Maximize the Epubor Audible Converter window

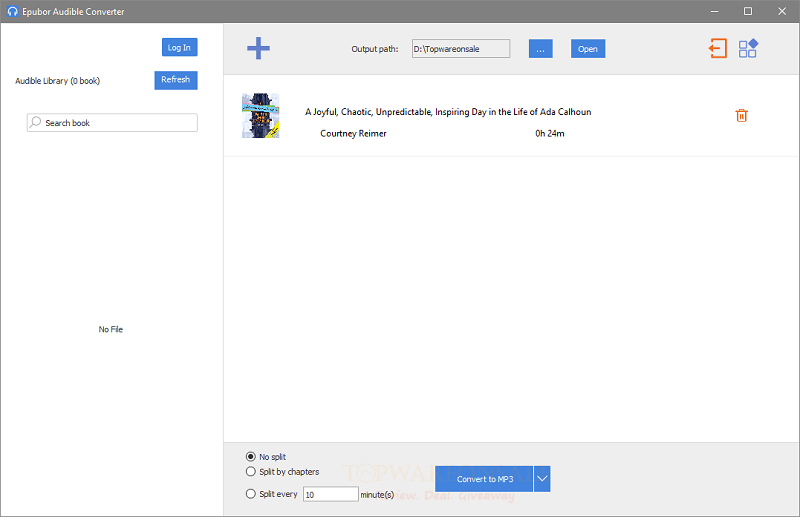point(748,11)
